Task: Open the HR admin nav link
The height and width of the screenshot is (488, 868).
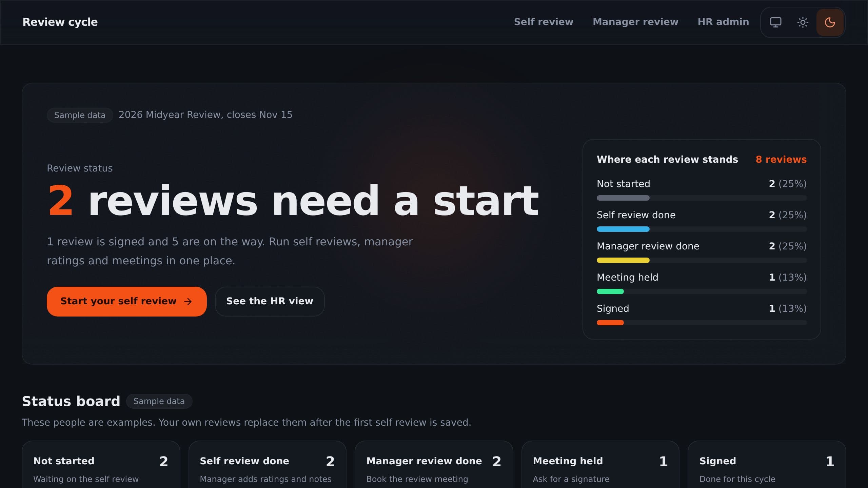Action: point(723,22)
